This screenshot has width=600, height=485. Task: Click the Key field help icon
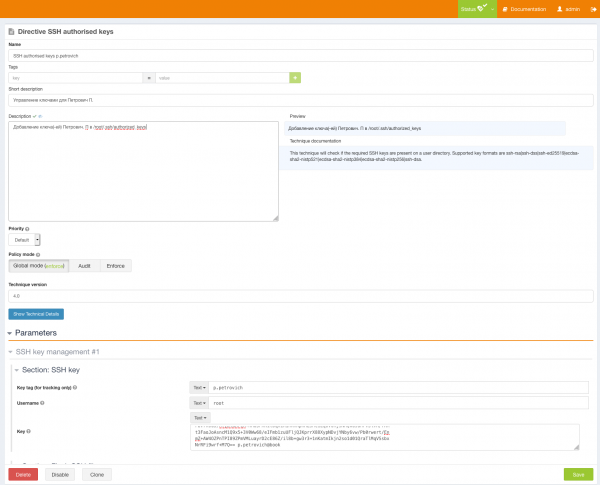[x=27, y=433]
